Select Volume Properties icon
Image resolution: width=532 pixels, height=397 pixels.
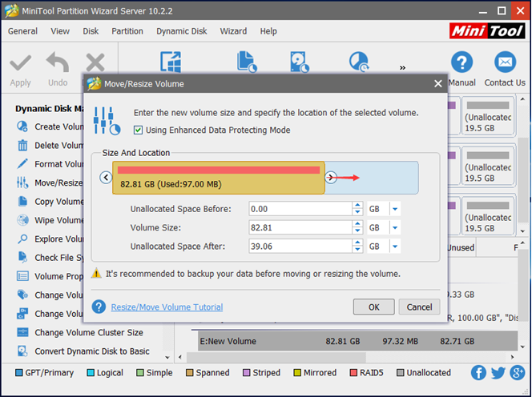click(22, 276)
